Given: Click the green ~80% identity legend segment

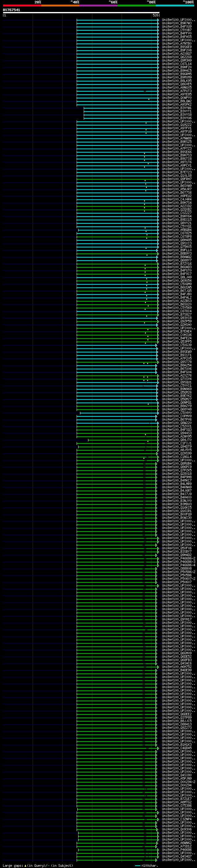Looking at the screenshot, I should coord(137,6).
